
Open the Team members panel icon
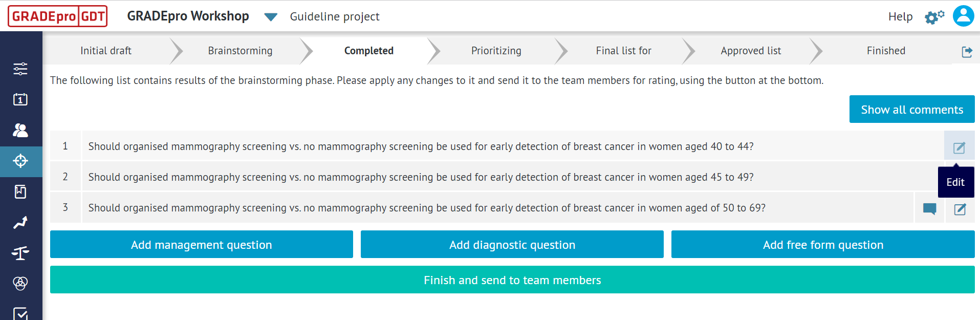(20, 131)
